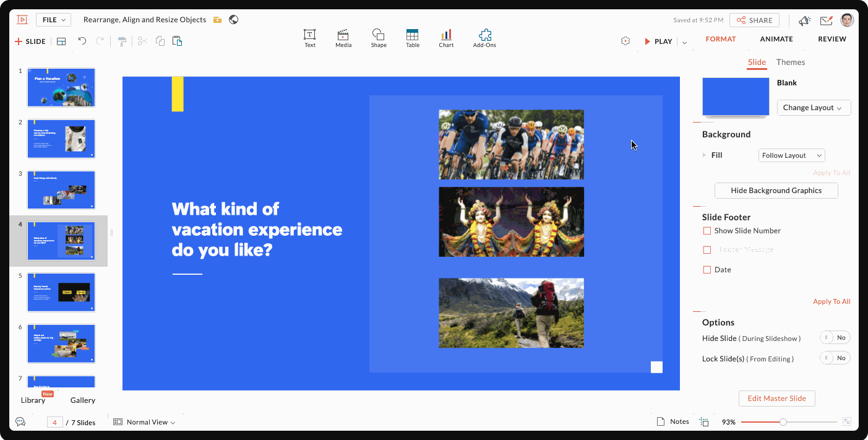Toggle Lock Slide(s) from editing
868x440 pixels.
tap(835, 358)
